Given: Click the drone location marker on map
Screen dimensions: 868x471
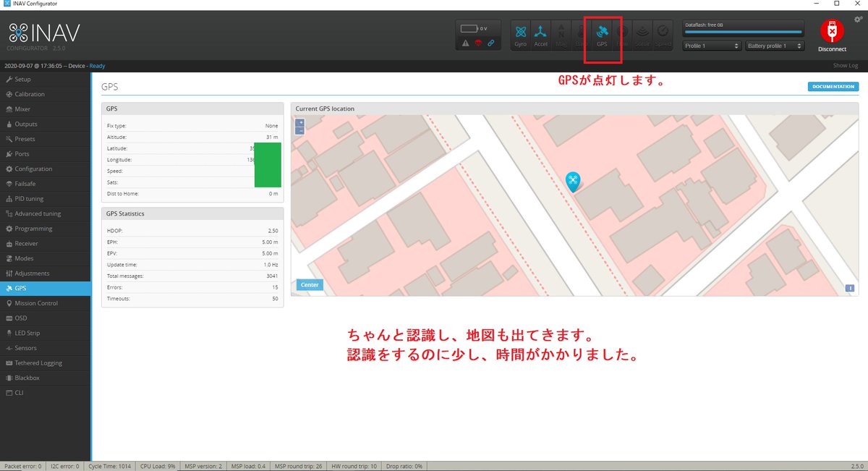Looking at the screenshot, I should (573, 181).
